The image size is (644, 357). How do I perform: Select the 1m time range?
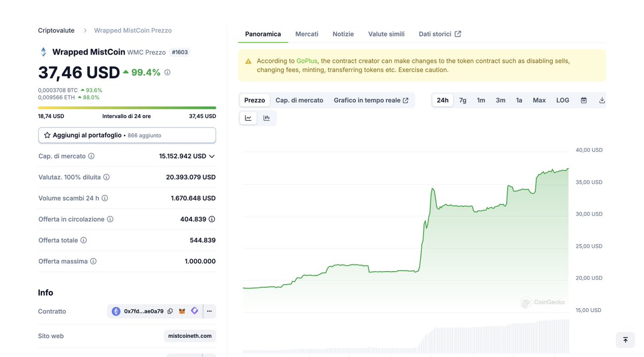[481, 100]
